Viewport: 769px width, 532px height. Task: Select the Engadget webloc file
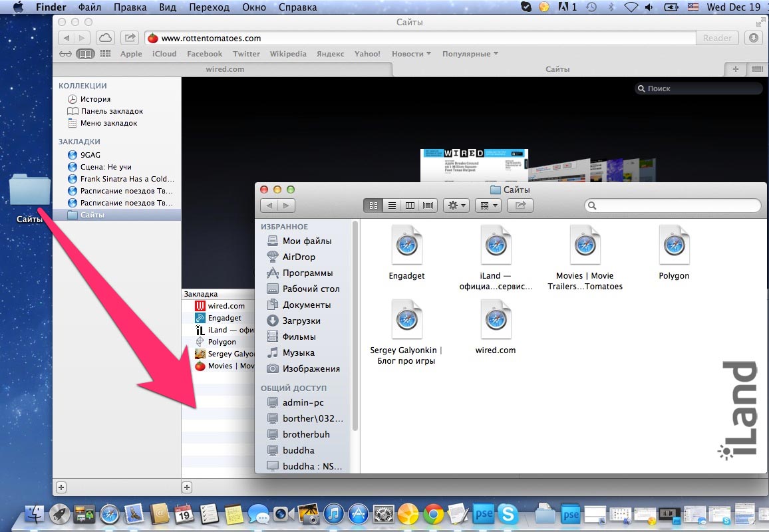(x=406, y=253)
